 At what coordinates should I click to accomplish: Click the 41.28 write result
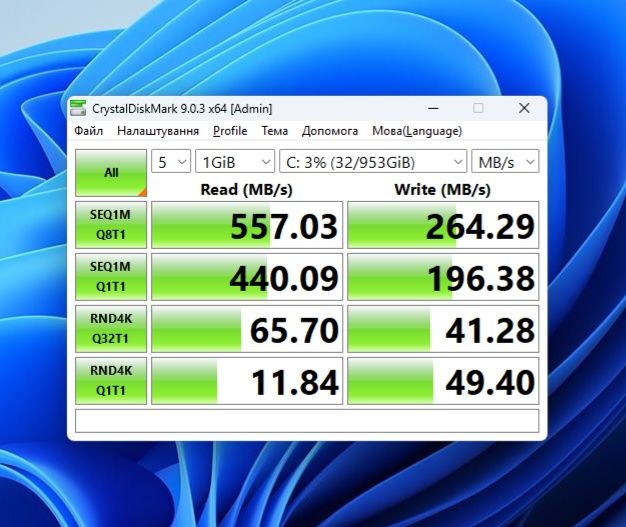[x=443, y=329]
